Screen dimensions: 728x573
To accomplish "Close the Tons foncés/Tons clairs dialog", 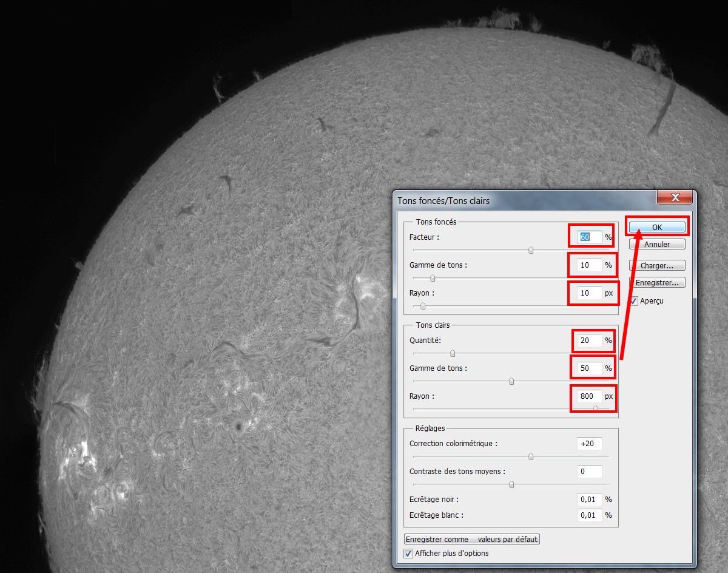I will 675,198.
